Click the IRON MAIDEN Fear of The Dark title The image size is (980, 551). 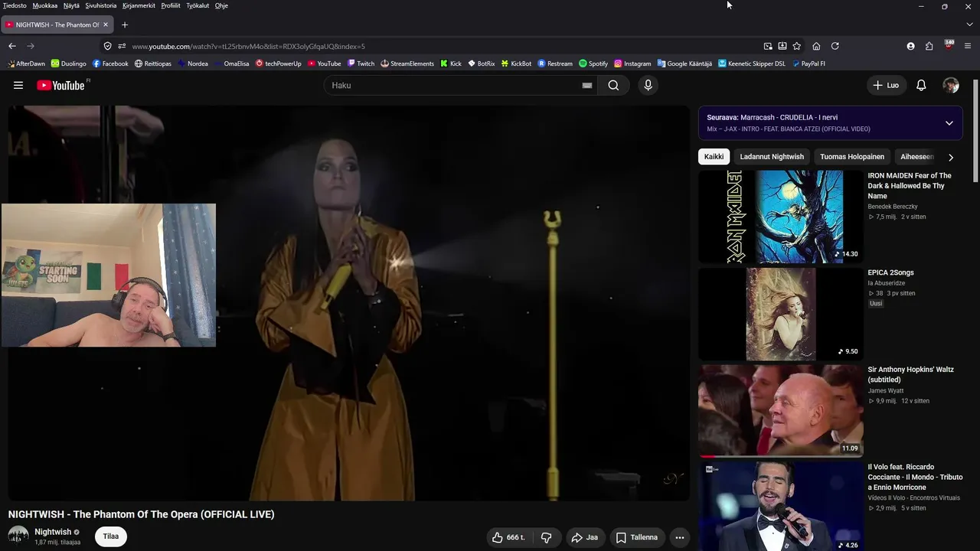click(910, 186)
